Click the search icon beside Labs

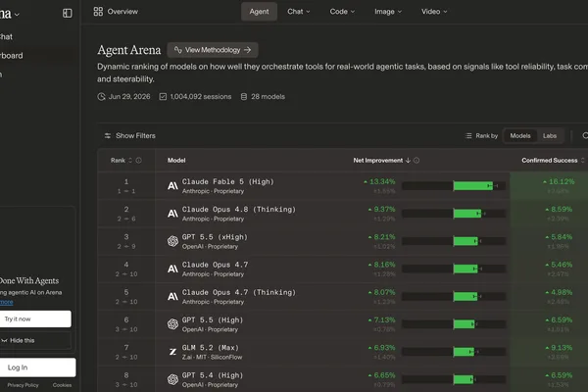pyautogui.click(x=585, y=136)
